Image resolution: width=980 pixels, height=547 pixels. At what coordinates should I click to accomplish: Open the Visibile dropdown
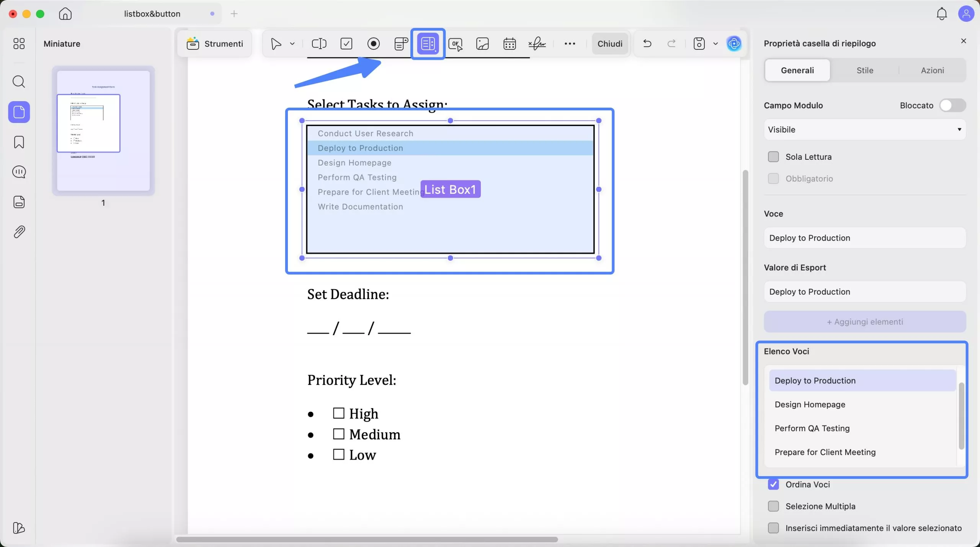[865, 129]
